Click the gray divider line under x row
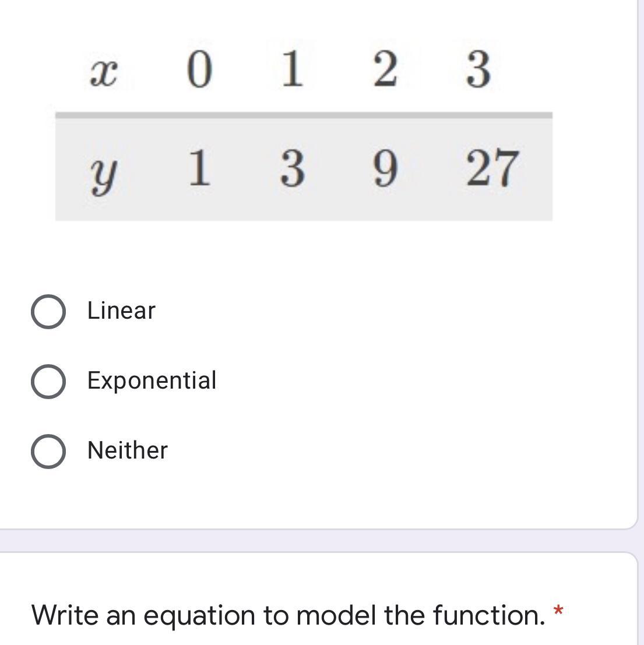The width and height of the screenshot is (644, 645). click(x=303, y=115)
